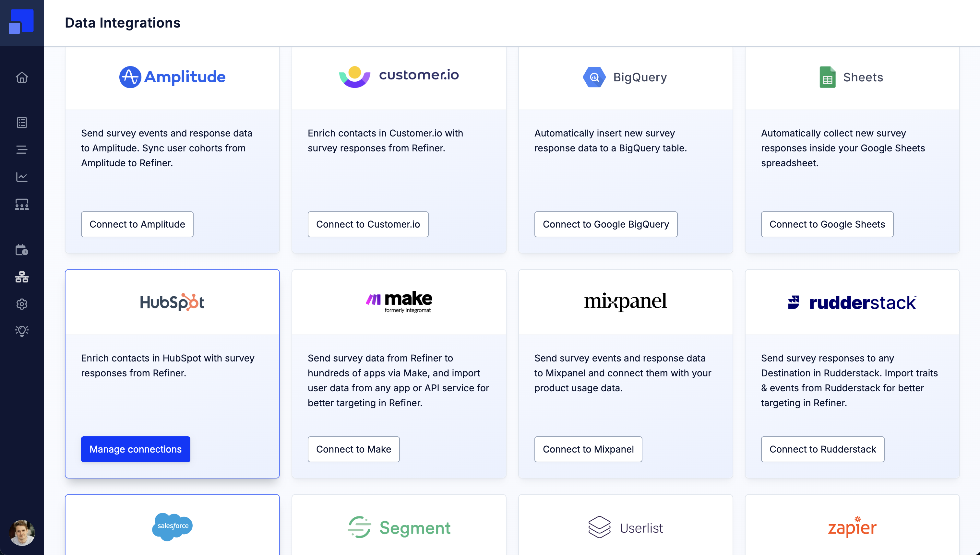Open the users audience icon
Screen dimensions: 980x555
(22, 204)
